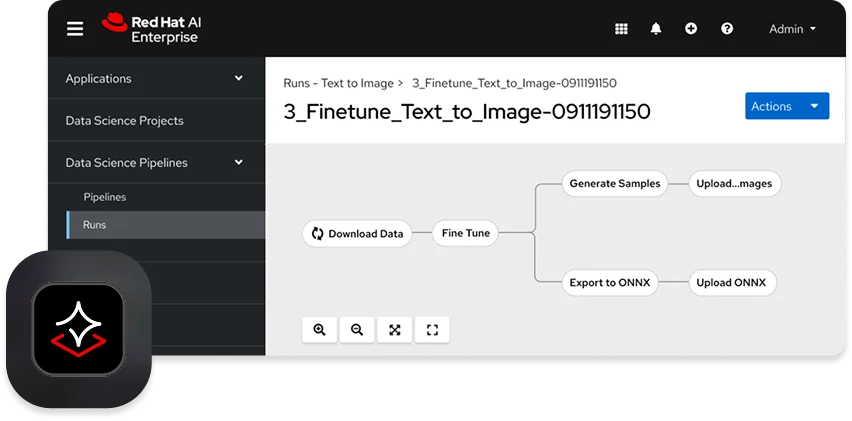Viewport: 852px width, 421px height.
Task: Select the Export to ONNX node
Action: click(609, 282)
